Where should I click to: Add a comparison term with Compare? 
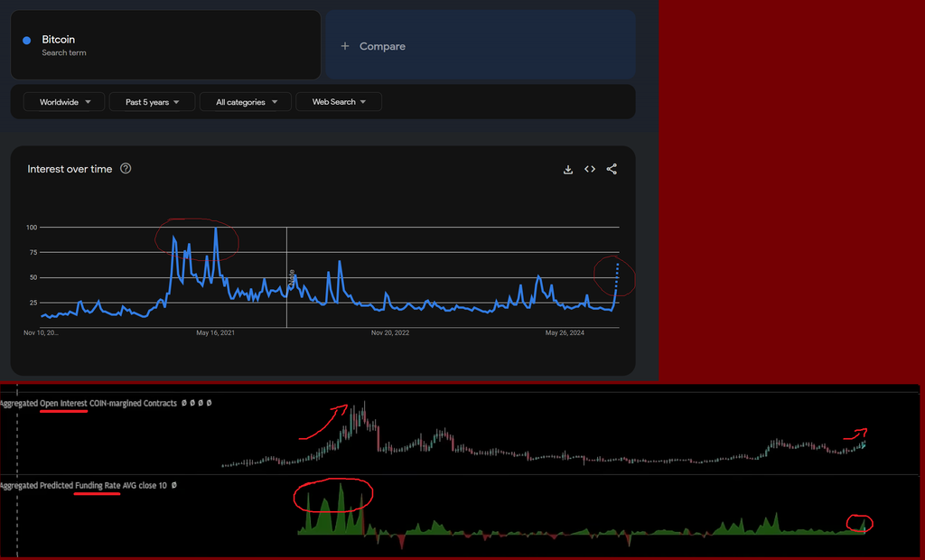pos(481,45)
